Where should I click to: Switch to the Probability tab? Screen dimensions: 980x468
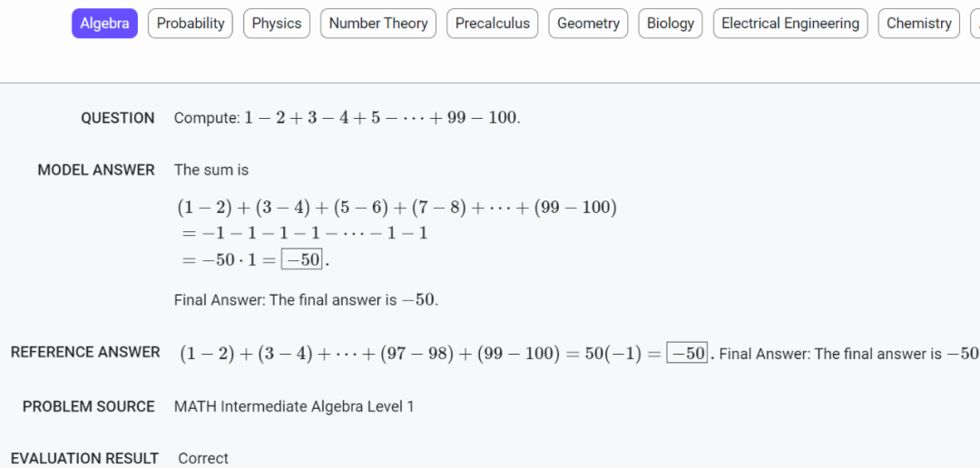pos(190,24)
